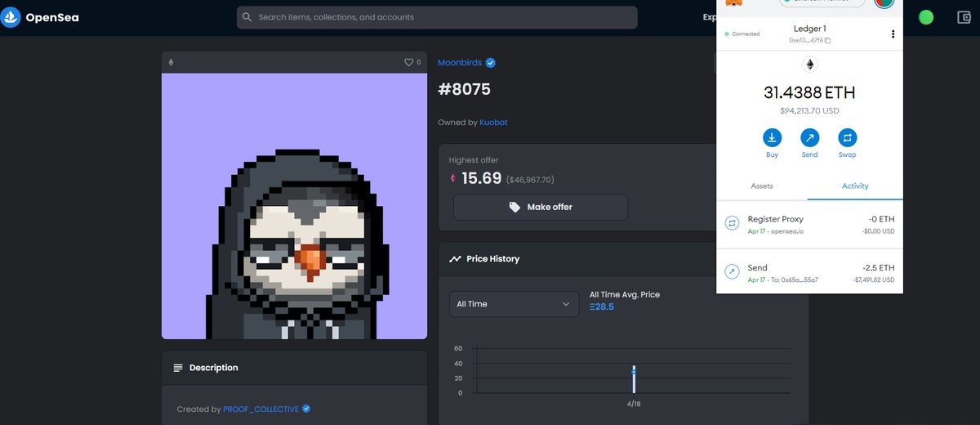Open the Send -2.5 ETH transaction
The width and height of the screenshot is (980, 425).
809,273
